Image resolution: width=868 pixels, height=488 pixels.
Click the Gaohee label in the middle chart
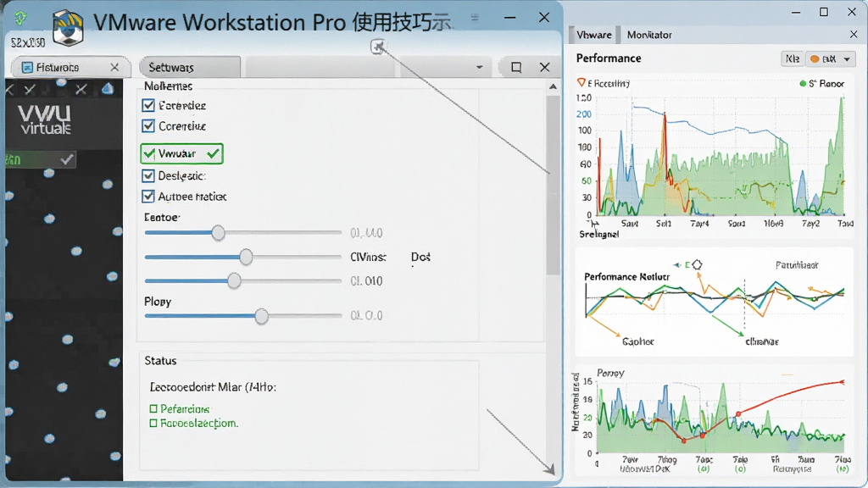pyautogui.click(x=637, y=342)
